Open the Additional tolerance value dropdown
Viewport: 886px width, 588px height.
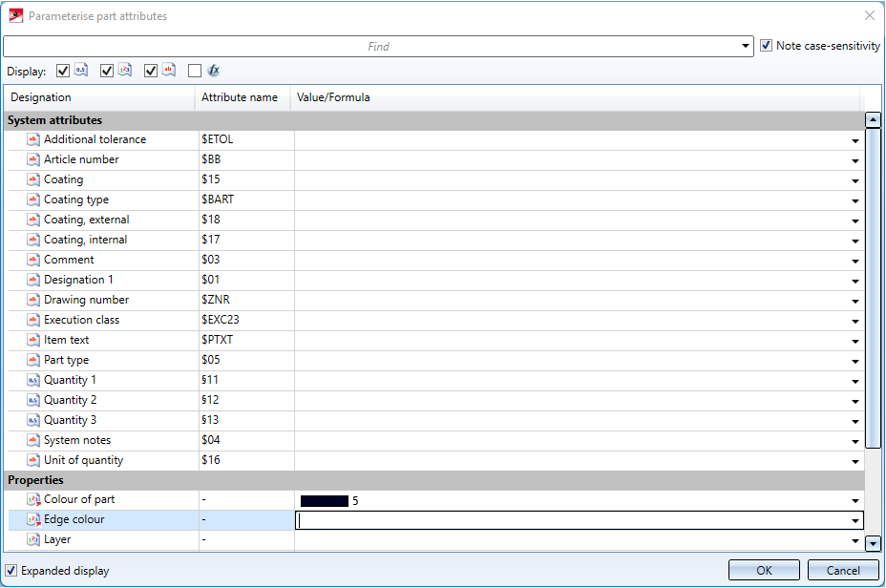click(x=854, y=140)
